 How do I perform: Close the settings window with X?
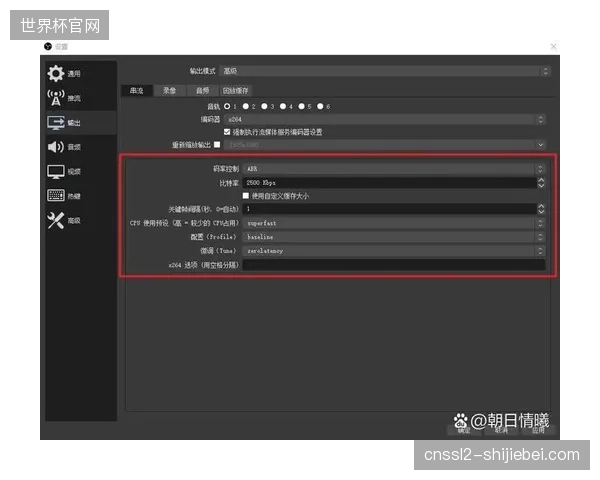pos(553,46)
